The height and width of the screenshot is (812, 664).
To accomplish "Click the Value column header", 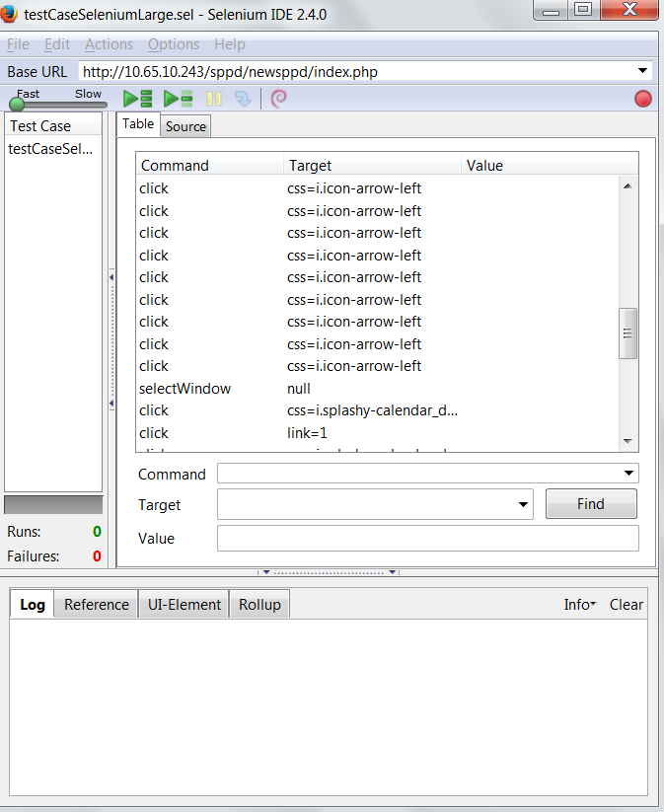I will (x=549, y=165).
